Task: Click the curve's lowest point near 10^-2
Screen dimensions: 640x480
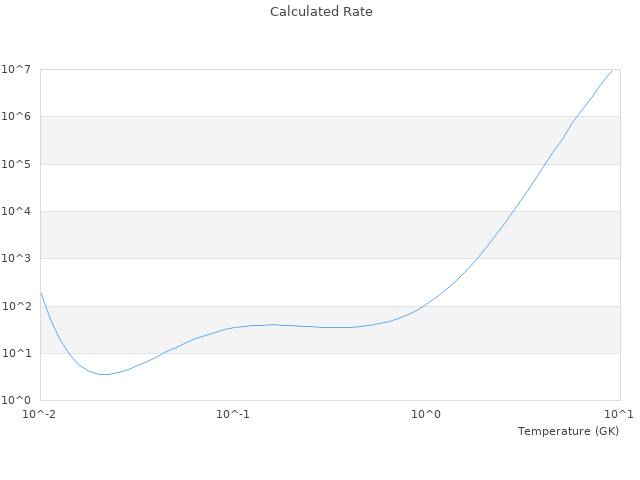Action: point(103,374)
